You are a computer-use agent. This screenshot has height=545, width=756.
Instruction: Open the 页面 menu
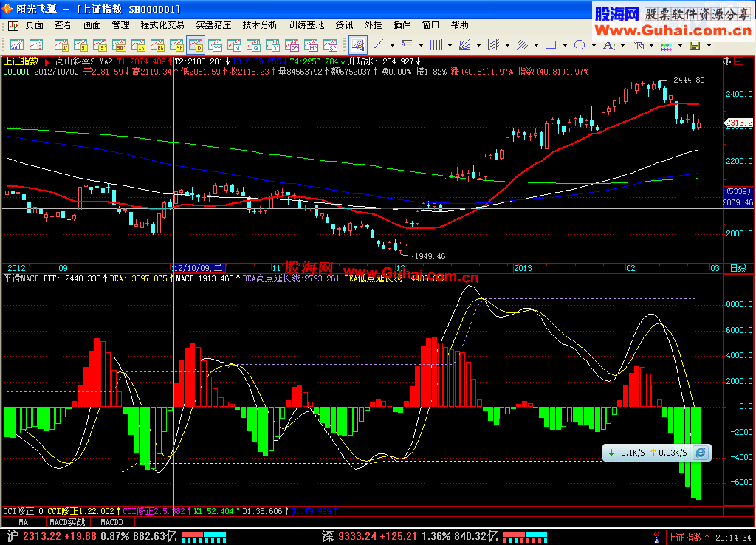coord(34,25)
